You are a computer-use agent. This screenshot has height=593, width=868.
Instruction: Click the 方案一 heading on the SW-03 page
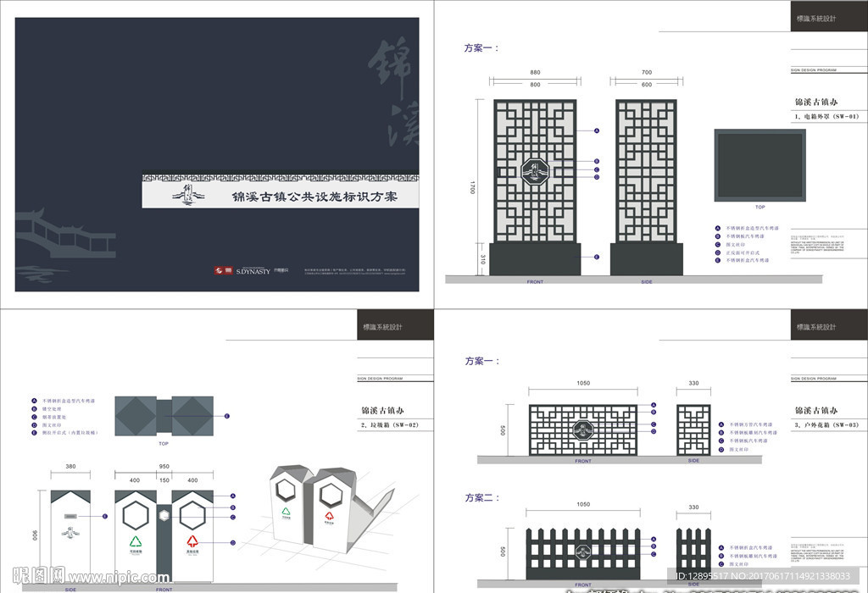coord(482,361)
